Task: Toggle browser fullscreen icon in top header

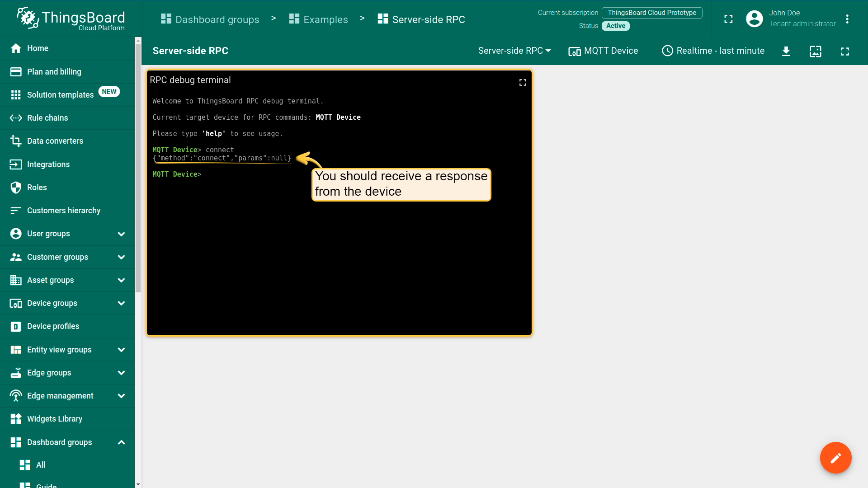Action: coord(728,19)
